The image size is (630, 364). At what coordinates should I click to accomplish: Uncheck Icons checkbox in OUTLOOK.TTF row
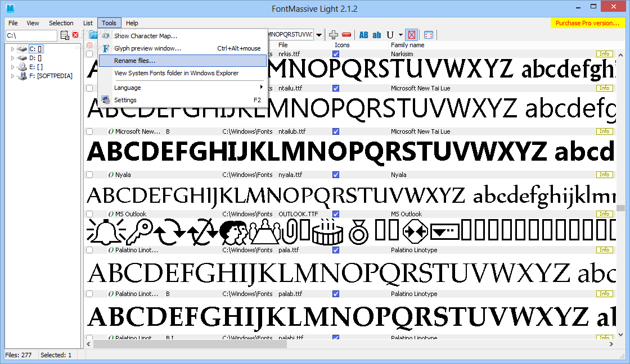pos(336,214)
